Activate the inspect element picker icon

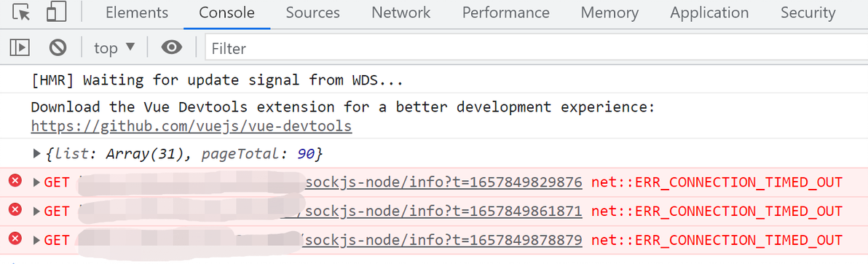(x=21, y=12)
